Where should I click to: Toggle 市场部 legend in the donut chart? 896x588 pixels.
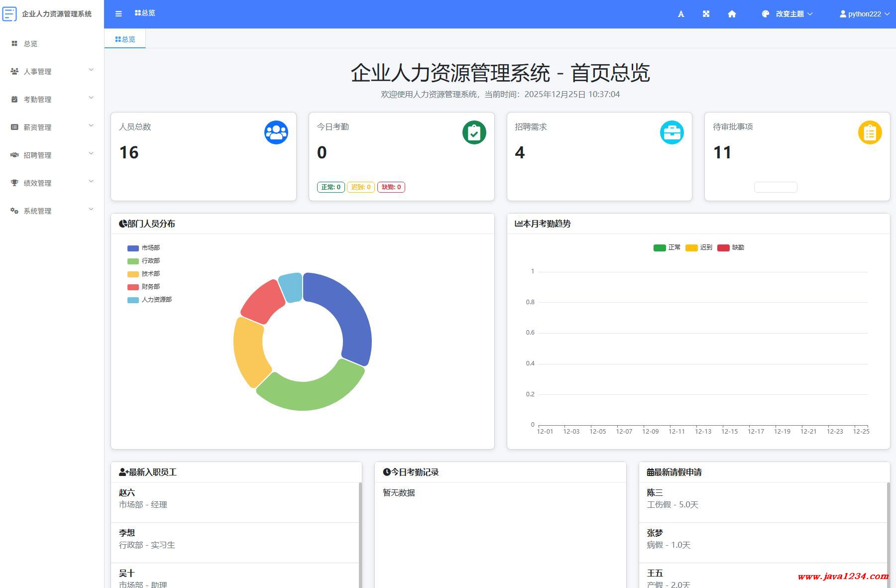point(144,248)
